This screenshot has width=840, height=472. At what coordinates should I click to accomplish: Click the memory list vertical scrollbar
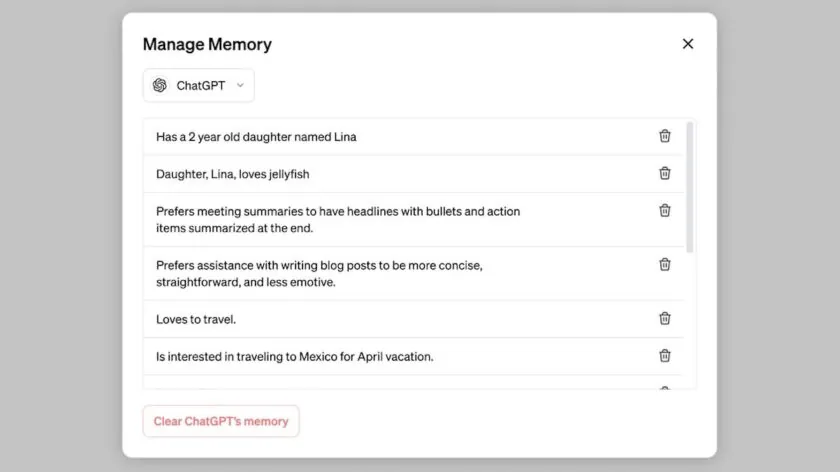point(690,185)
